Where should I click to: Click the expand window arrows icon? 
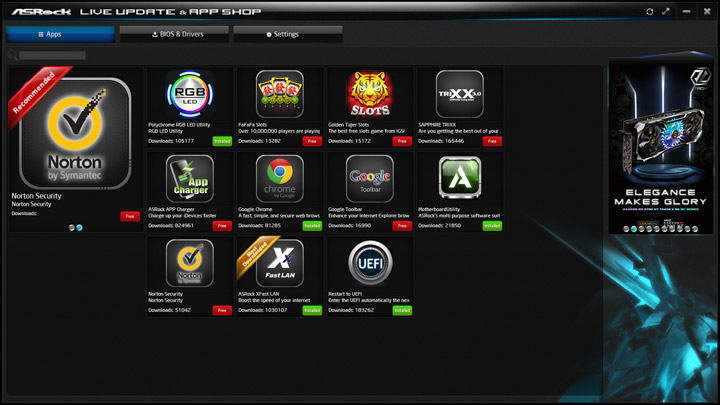(x=666, y=11)
